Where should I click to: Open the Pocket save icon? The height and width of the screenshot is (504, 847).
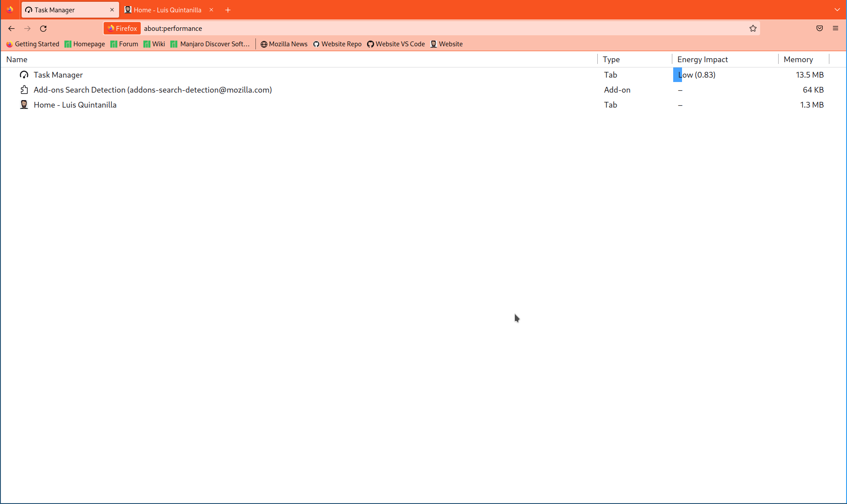[820, 28]
